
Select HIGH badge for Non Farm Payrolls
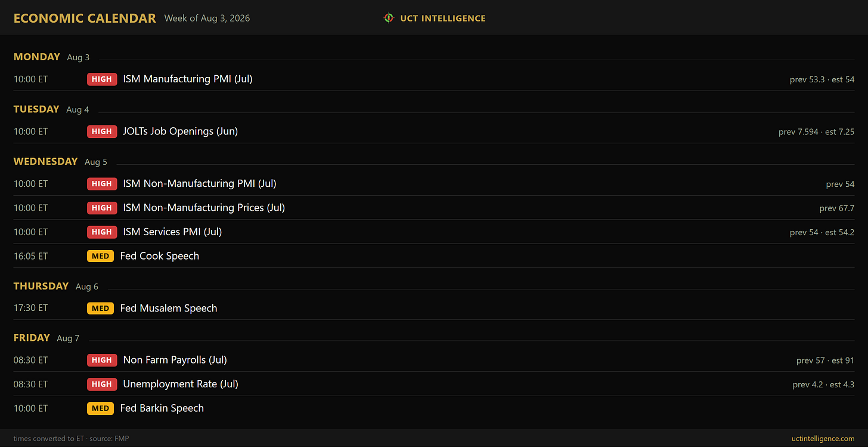[x=102, y=360]
